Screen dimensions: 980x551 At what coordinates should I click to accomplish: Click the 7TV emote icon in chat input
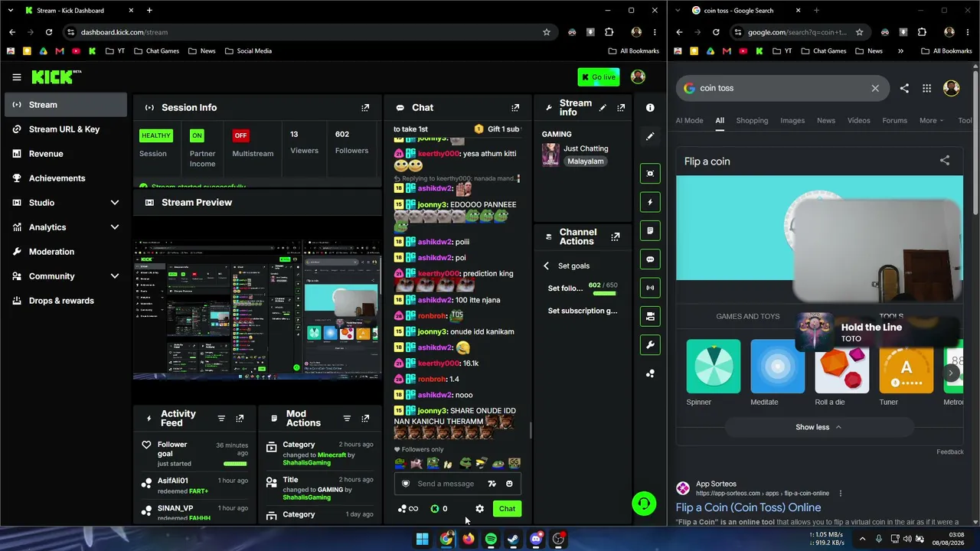click(x=492, y=484)
